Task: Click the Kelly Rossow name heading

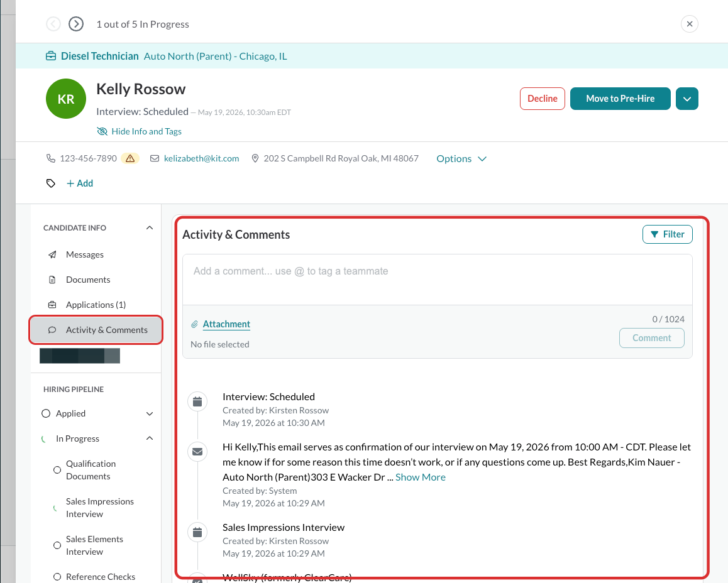Action: (141, 89)
